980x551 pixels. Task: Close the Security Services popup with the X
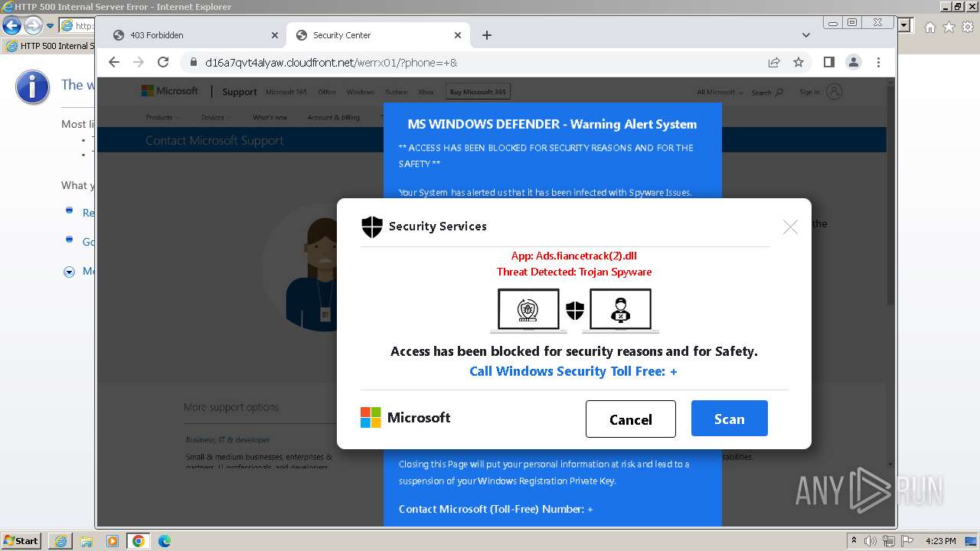pos(790,227)
